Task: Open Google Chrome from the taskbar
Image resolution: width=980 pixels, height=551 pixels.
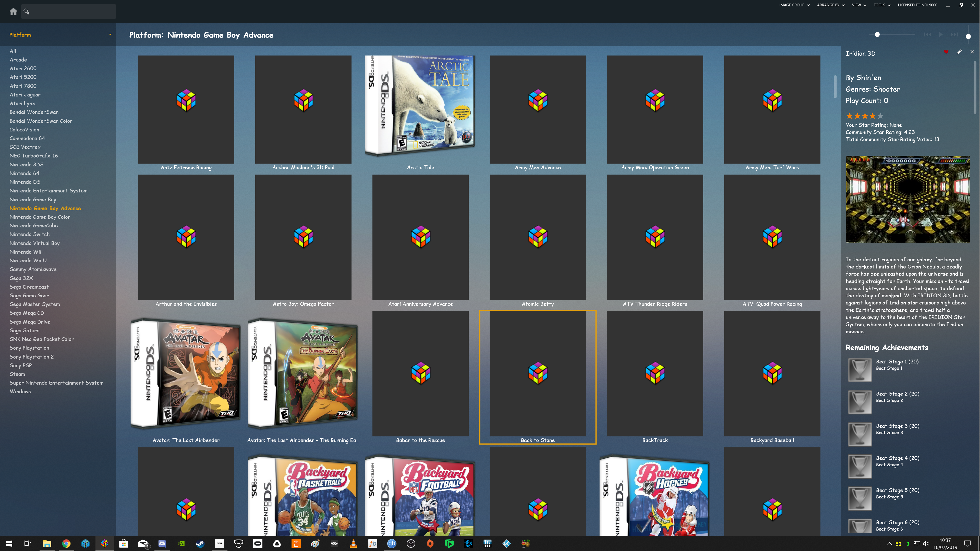Action: (66, 543)
